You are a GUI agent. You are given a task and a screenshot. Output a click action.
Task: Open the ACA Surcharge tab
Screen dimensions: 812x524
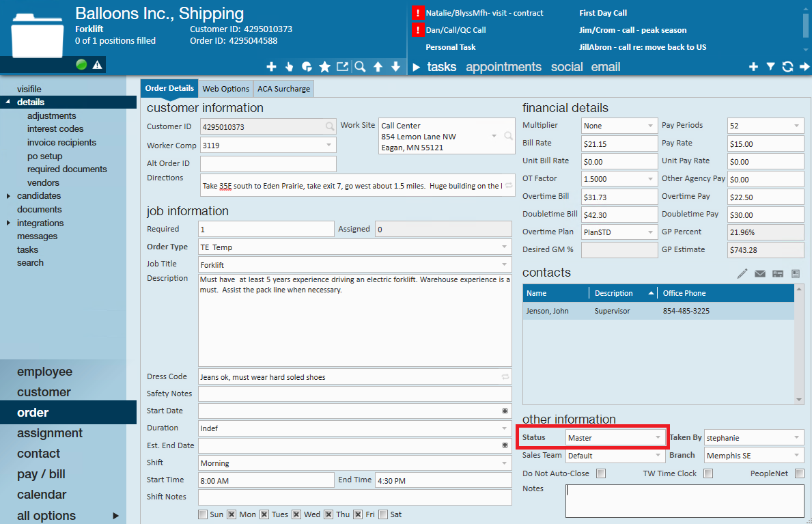coord(284,89)
